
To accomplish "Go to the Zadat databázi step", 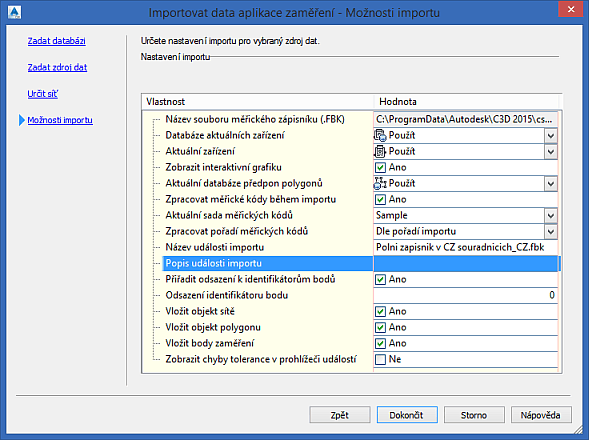I will coord(57,41).
